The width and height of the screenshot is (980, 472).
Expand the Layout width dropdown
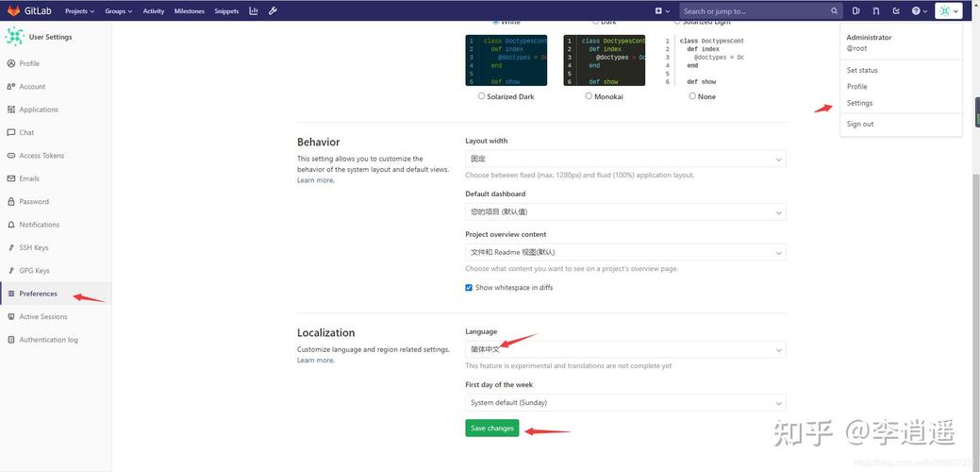coord(624,160)
